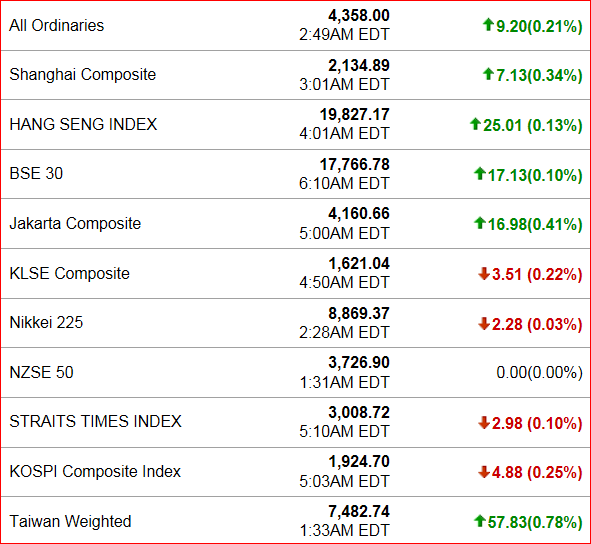This screenshot has height=544, width=591.
Task: Open the Shanghai Composite index
Action: (x=83, y=75)
